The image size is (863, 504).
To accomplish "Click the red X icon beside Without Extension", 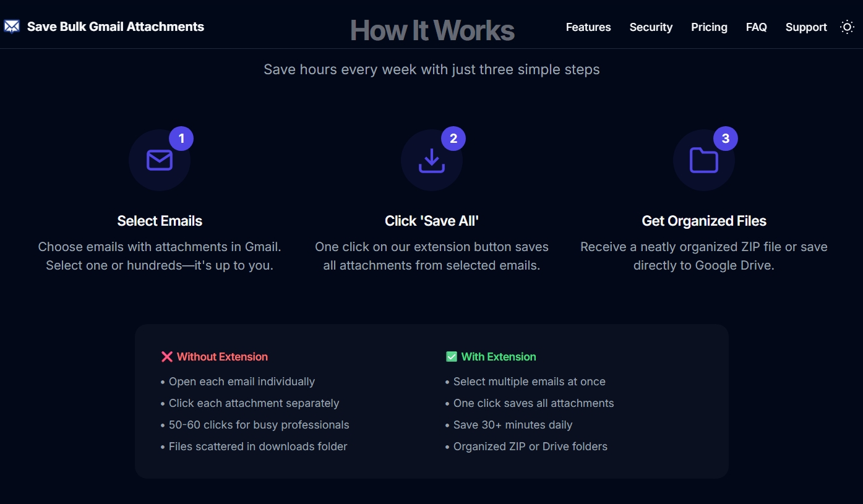I will [166, 356].
